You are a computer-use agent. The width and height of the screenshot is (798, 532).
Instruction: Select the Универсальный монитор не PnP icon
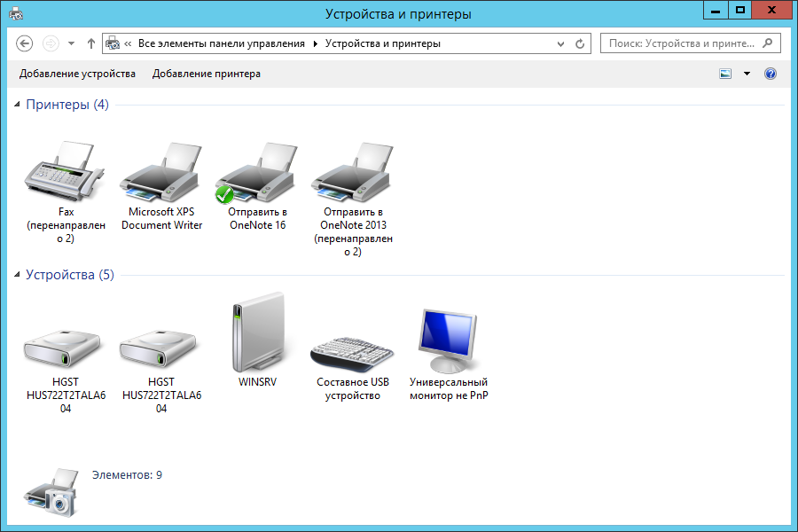448,340
